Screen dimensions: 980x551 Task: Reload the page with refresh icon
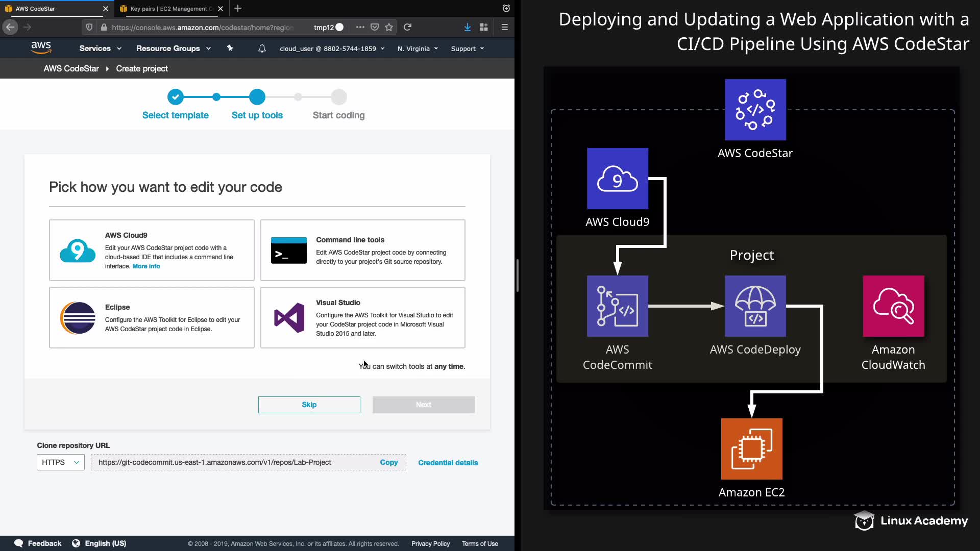coord(407,27)
